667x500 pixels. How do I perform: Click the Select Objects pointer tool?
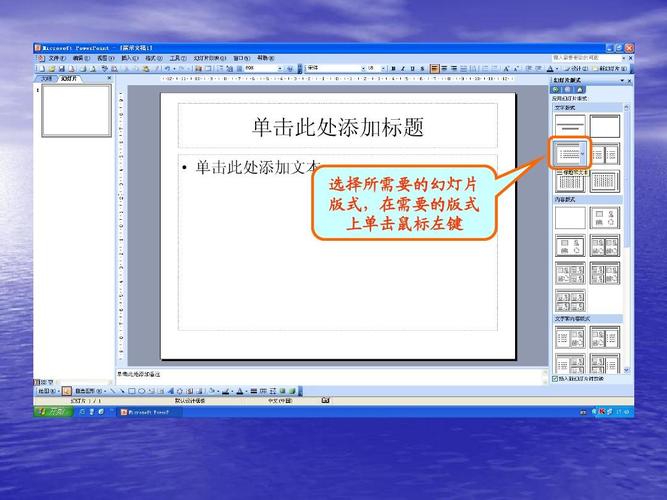[x=67, y=391]
